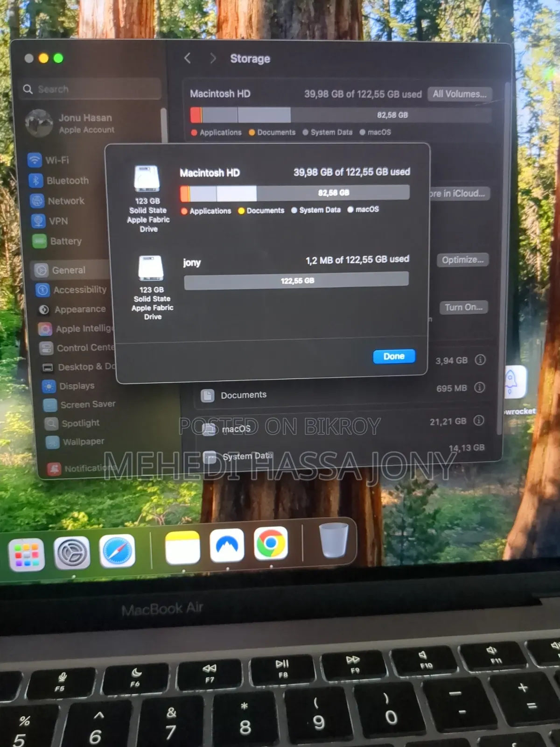Open Spotlight settings in sidebar
Viewport: 560px width, 747px height.
click(x=72, y=423)
